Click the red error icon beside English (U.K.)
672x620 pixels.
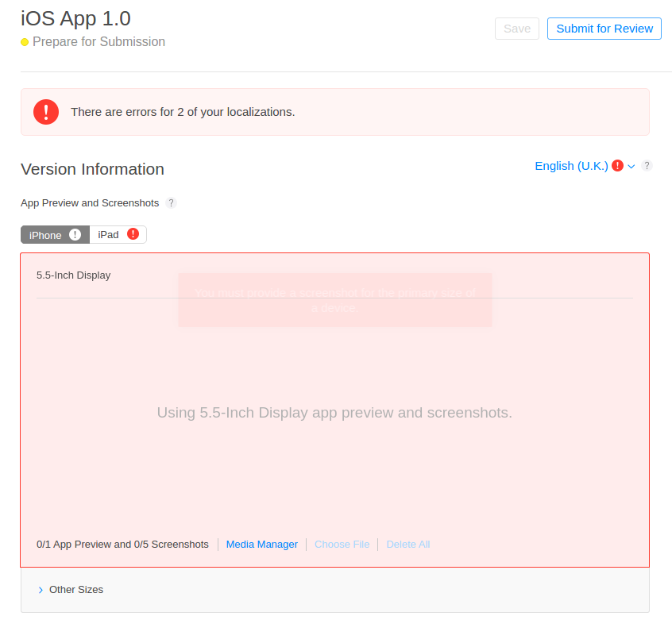pyautogui.click(x=617, y=166)
